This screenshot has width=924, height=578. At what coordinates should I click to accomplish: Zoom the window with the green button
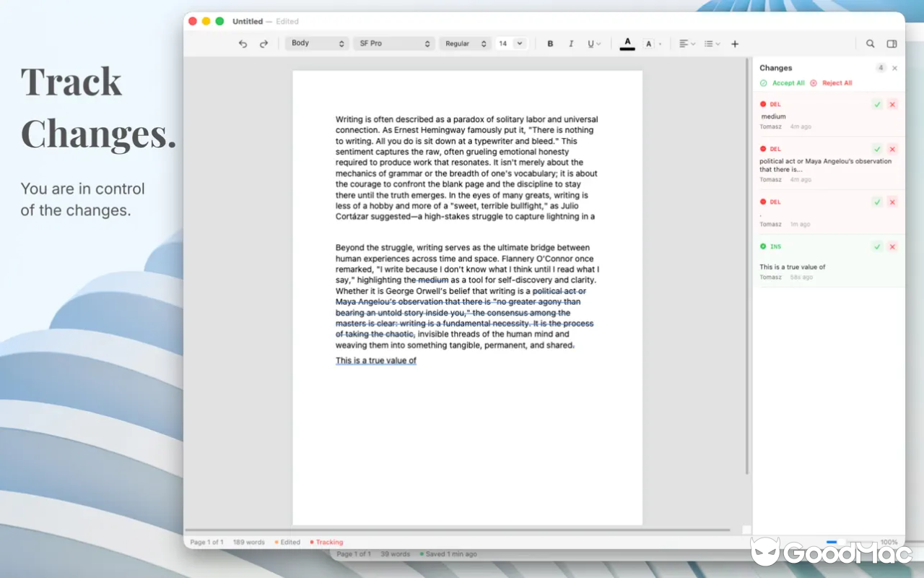tap(220, 22)
